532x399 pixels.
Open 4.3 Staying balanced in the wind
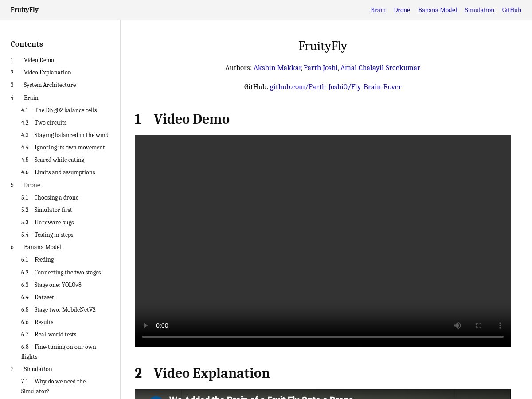(x=65, y=135)
